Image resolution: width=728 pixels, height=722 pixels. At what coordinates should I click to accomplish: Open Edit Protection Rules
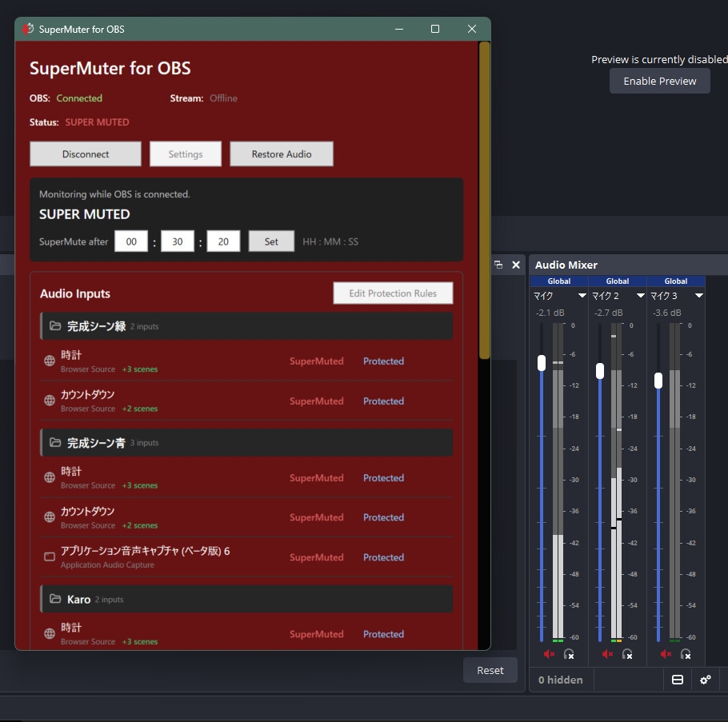pos(393,293)
